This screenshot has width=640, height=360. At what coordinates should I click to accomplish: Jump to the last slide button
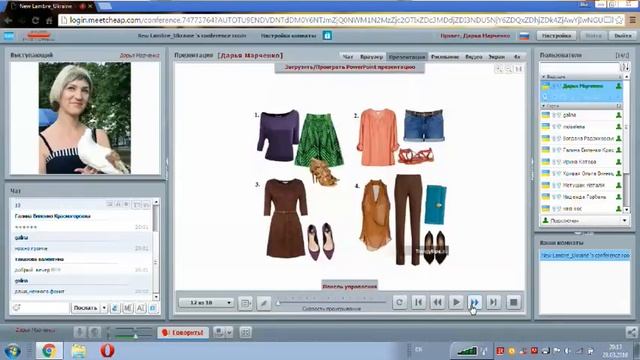pyautogui.click(x=493, y=302)
